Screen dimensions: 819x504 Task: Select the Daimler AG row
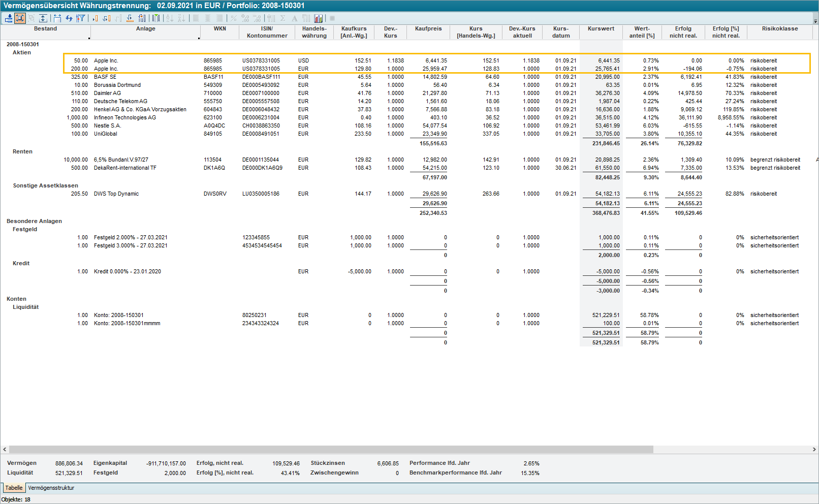tap(107, 93)
